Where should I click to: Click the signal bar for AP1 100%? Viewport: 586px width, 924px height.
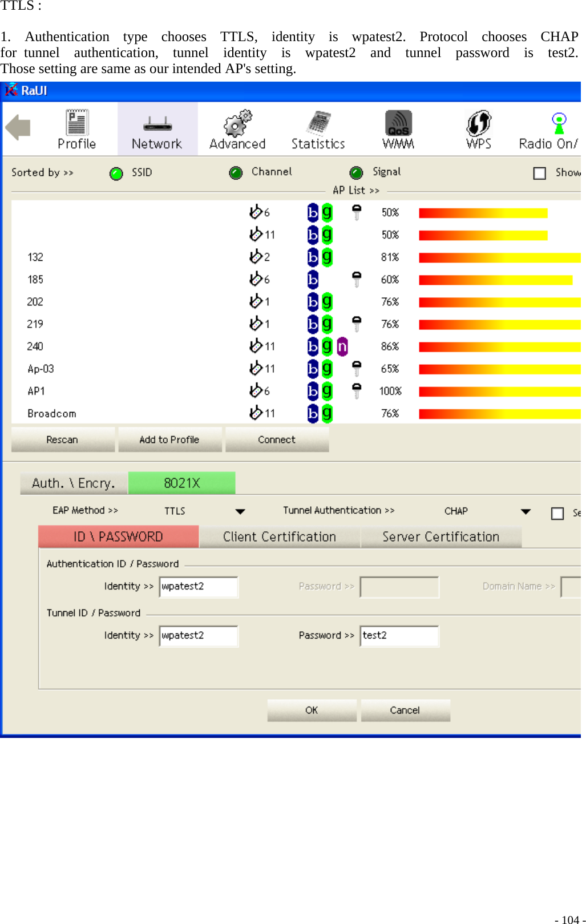[499, 392]
